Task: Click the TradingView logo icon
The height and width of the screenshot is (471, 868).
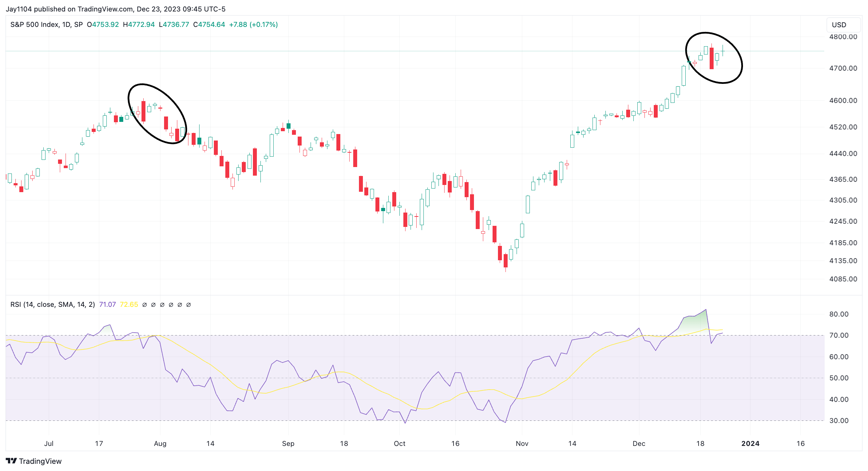Action: click(x=11, y=461)
